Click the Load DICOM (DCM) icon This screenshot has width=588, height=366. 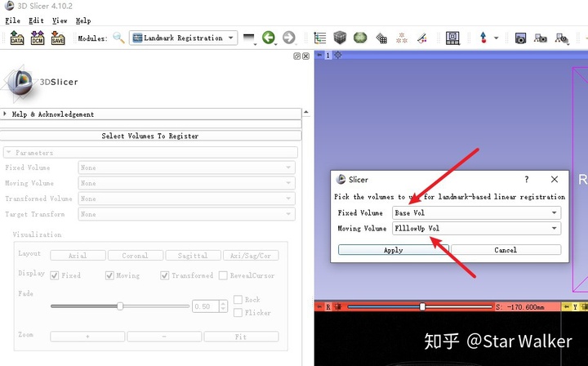pos(38,38)
